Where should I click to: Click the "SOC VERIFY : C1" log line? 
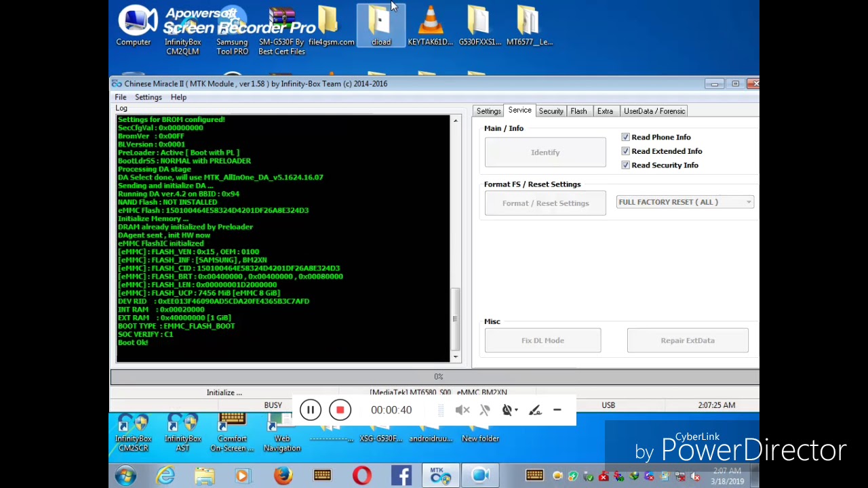[145, 334]
